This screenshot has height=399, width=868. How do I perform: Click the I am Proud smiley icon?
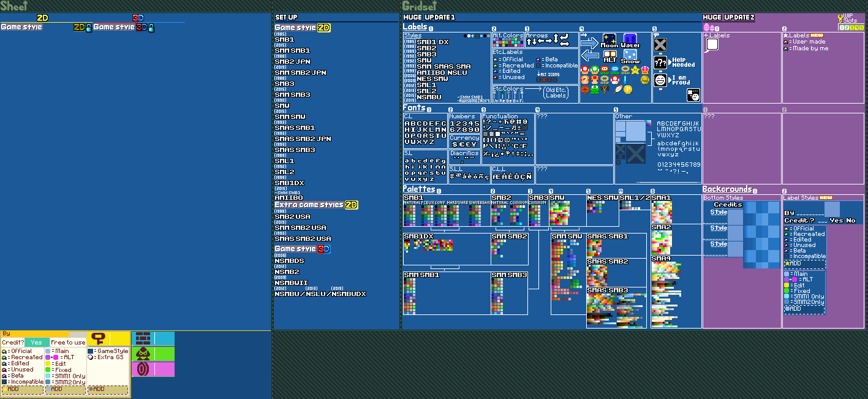[x=660, y=80]
